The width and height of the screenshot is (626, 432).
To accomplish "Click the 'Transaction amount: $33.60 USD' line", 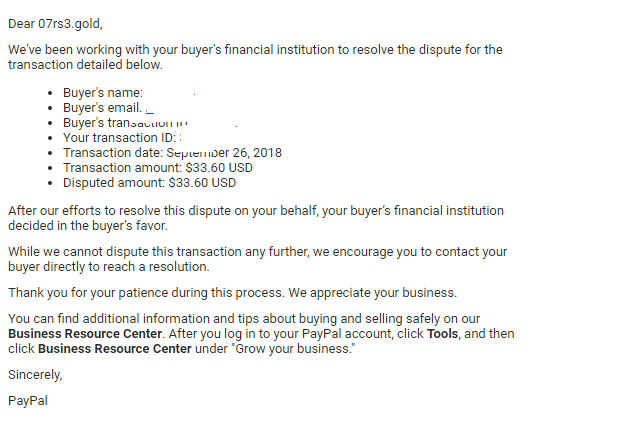I will [158, 168].
